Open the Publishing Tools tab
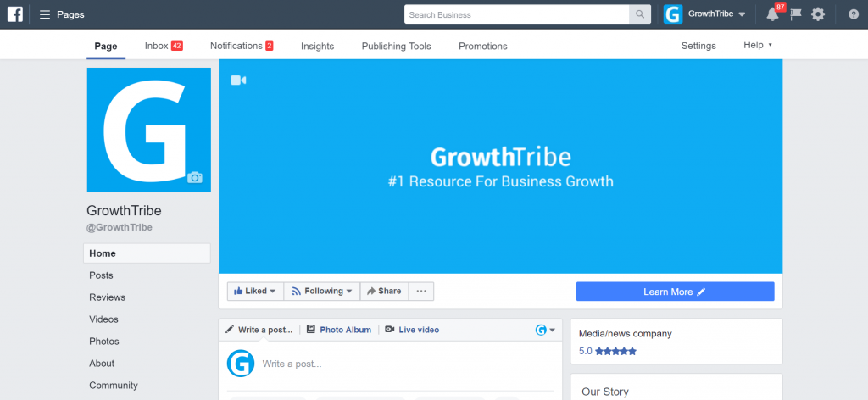Image resolution: width=868 pixels, height=400 pixels. tap(396, 46)
